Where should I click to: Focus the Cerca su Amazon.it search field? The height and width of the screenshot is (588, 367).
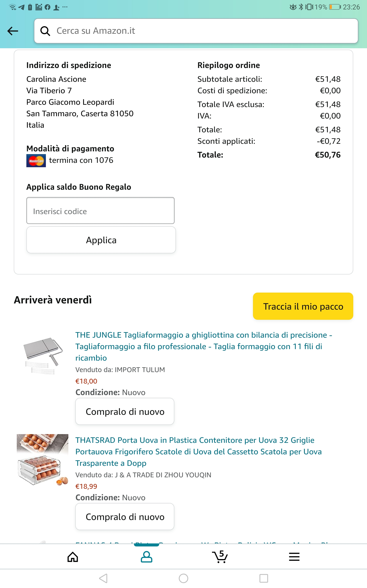coord(196,31)
